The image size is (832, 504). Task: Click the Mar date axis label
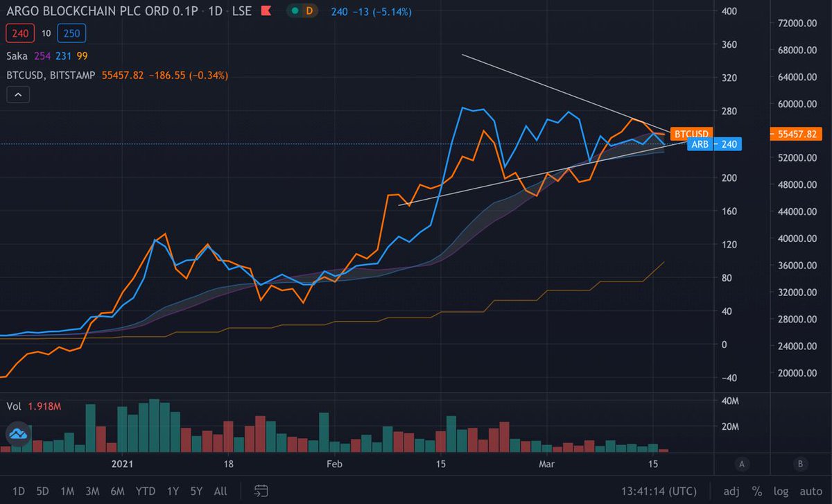click(546, 464)
